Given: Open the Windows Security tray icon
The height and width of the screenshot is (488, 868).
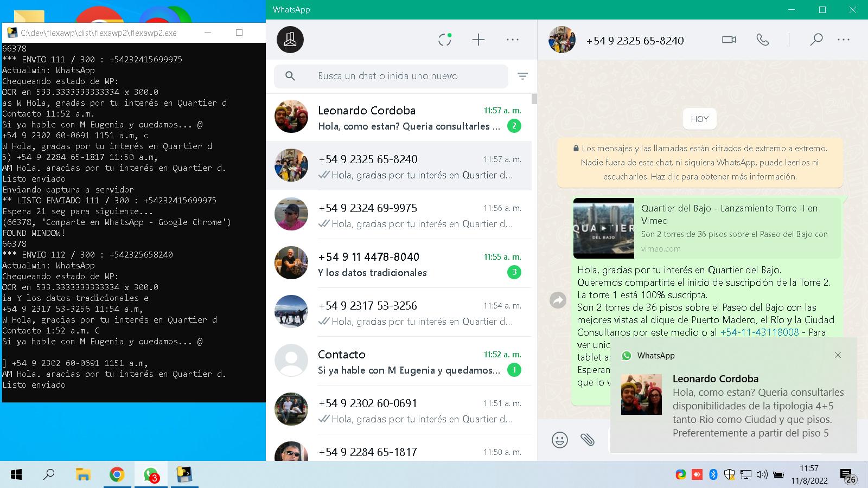Looking at the screenshot, I should point(730,474).
